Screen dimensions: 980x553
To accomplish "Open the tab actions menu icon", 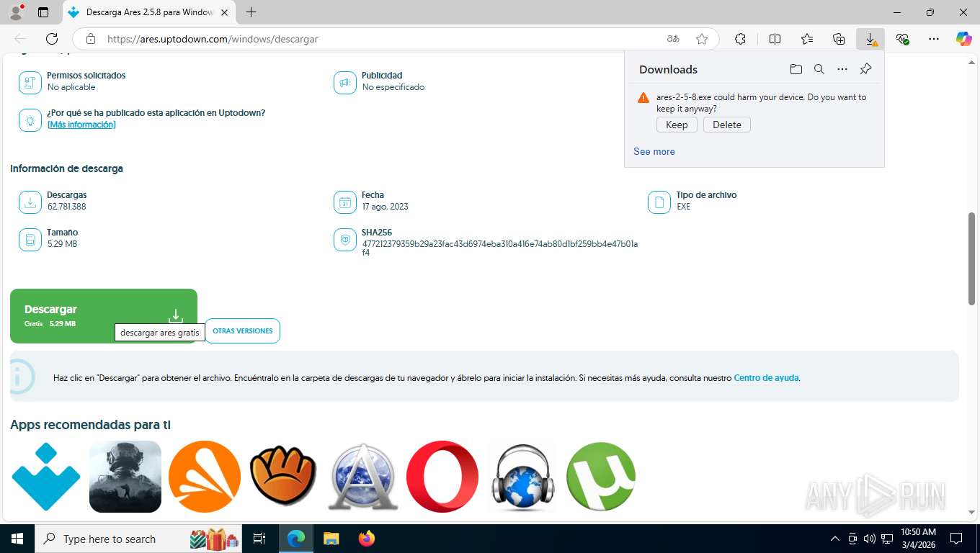I will pos(43,12).
